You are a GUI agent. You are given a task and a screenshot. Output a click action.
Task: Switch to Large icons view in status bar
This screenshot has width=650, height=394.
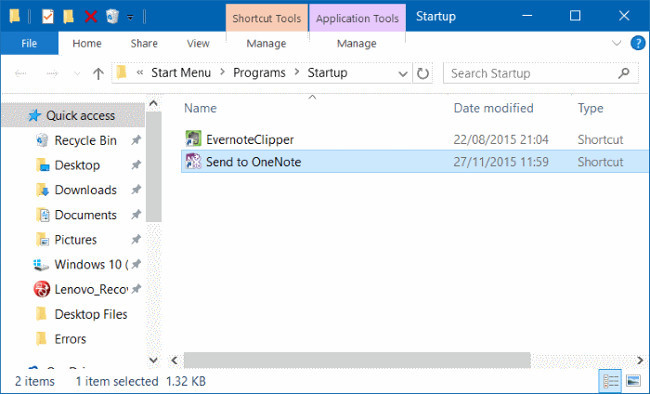click(x=633, y=381)
